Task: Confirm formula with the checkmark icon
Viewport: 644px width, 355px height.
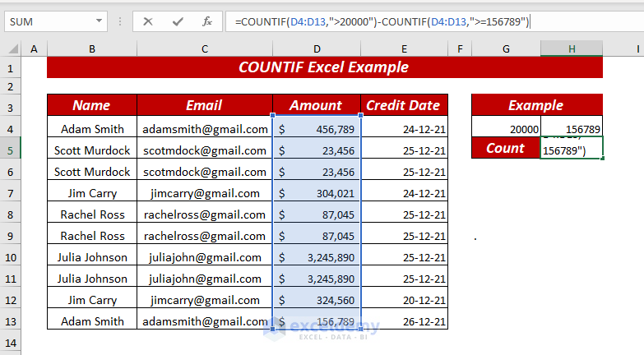Action: pos(178,21)
